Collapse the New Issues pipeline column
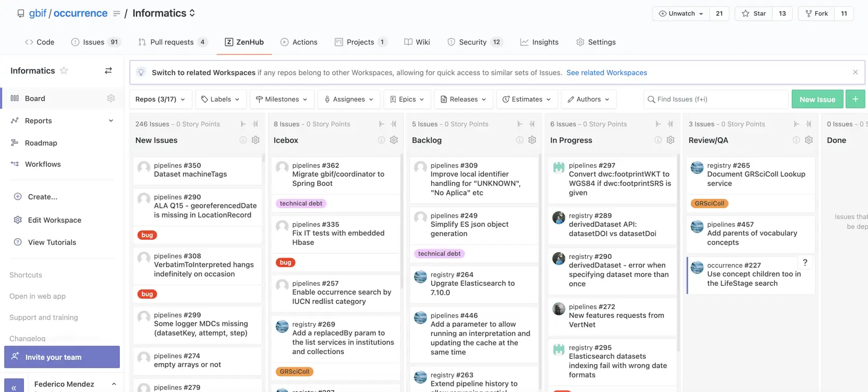The width and height of the screenshot is (868, 392). click(255, 124)
